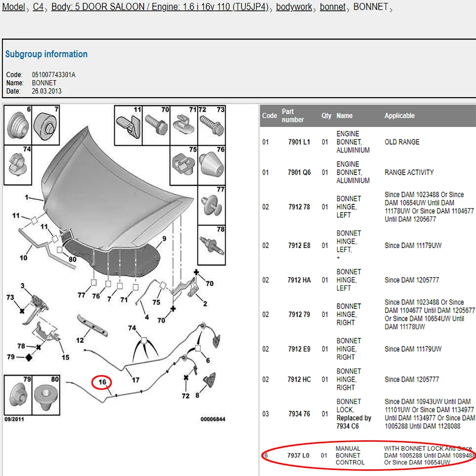
Task: Select part thumbnail 74 clip
Action: (18, 165)
